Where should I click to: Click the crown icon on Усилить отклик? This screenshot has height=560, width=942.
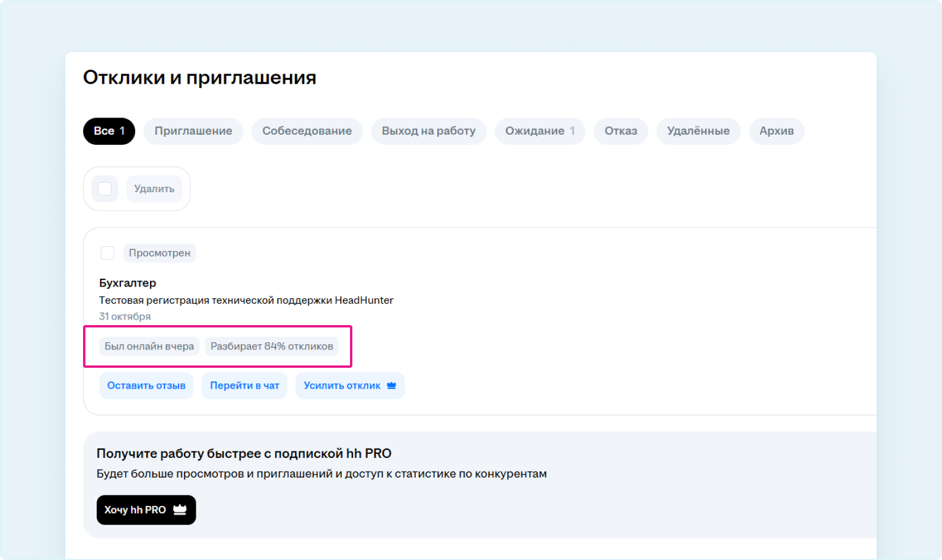click(x=392, y=386)
